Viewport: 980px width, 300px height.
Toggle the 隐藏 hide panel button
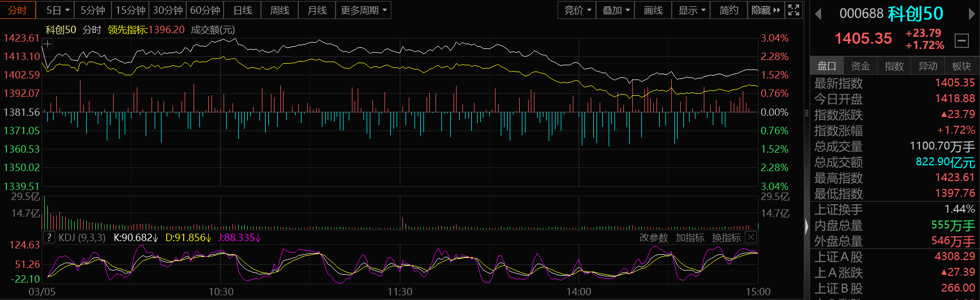coord(765,10)
